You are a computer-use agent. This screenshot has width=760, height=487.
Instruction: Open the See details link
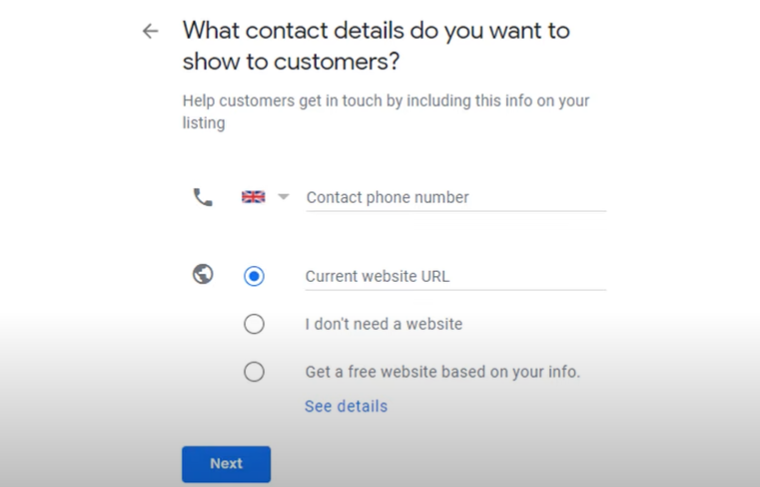pos(346,406)
